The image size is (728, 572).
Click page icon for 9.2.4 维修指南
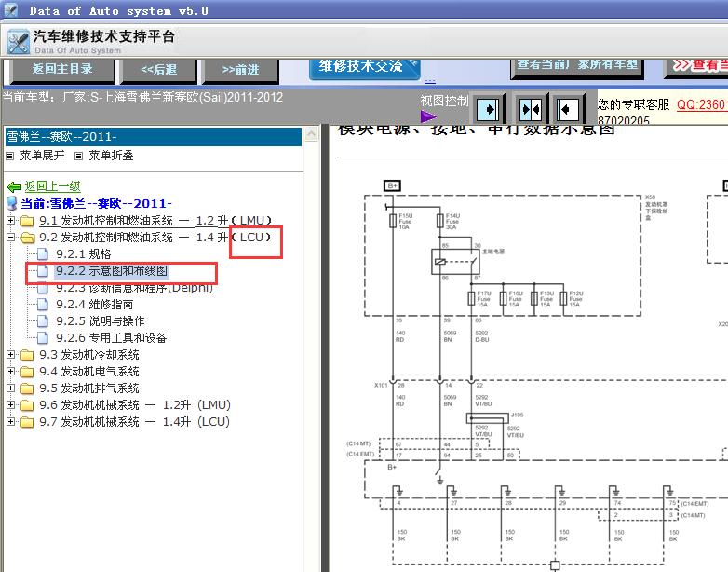coord(42,305)
